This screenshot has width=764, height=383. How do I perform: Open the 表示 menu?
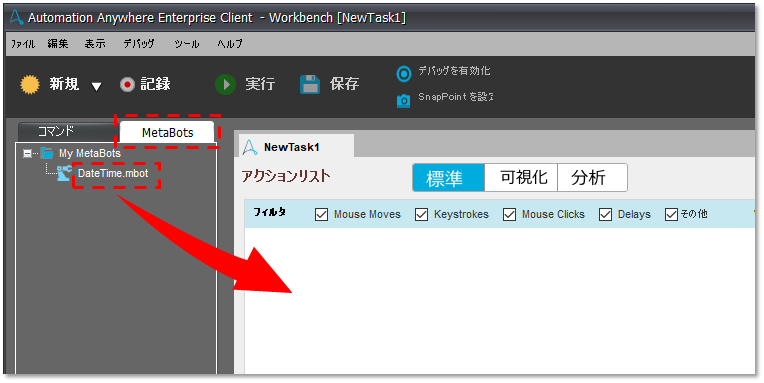95,44
